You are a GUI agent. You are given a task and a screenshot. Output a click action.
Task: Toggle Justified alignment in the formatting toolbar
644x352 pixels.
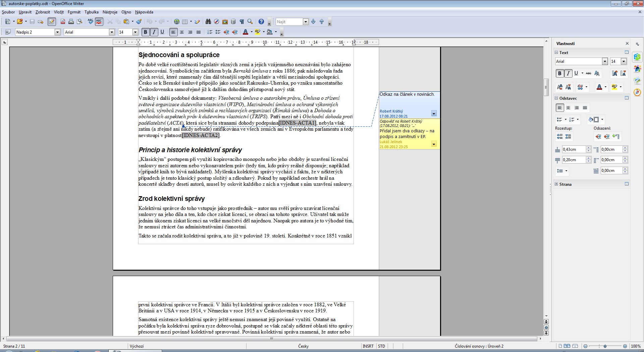[199, 32]
